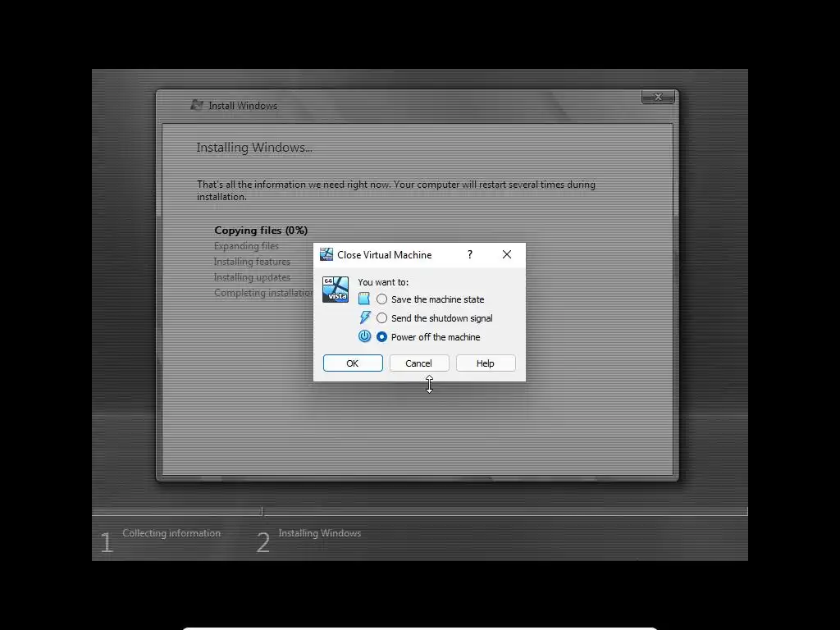
Task: Click the lightning shutdown signal icon
Action: pos(365,317)
